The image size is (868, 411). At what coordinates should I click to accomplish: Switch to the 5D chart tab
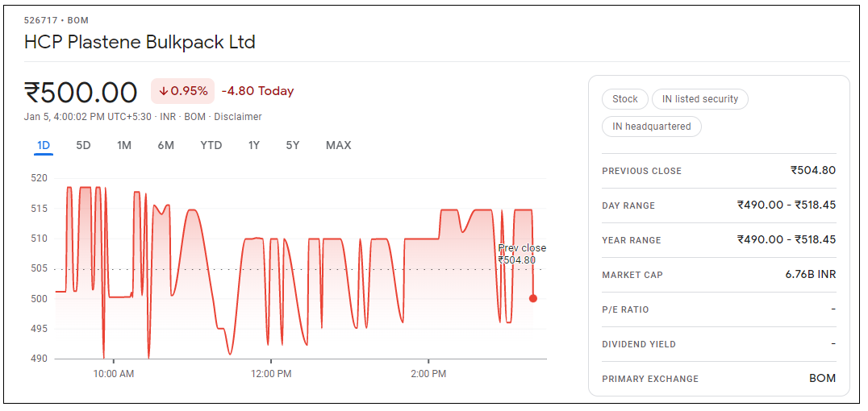coord(83,146)
